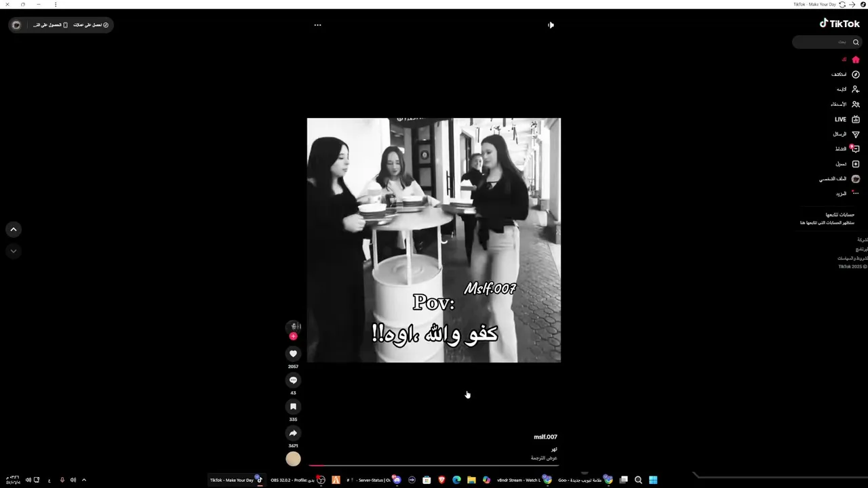Open the Microsoft Store taskbar icon
Viewport: 868px width, 488px height.
pyautogui.click(x=427, y=480)
